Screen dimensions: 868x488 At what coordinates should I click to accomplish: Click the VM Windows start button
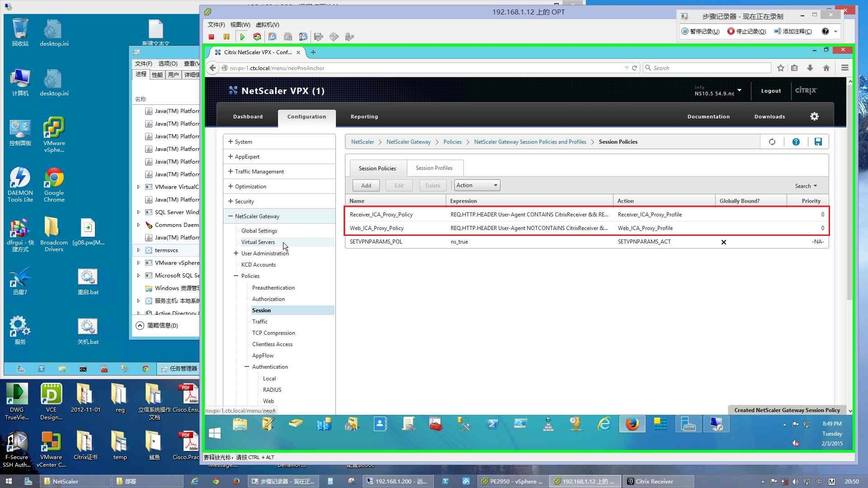(215, 433)
